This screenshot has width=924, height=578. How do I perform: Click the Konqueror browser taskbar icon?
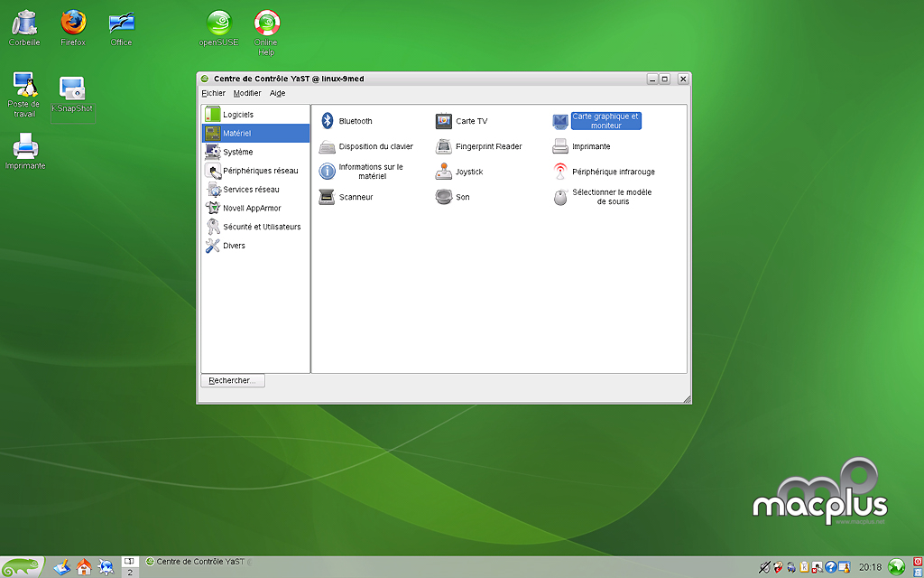click(x=106, y=567)
